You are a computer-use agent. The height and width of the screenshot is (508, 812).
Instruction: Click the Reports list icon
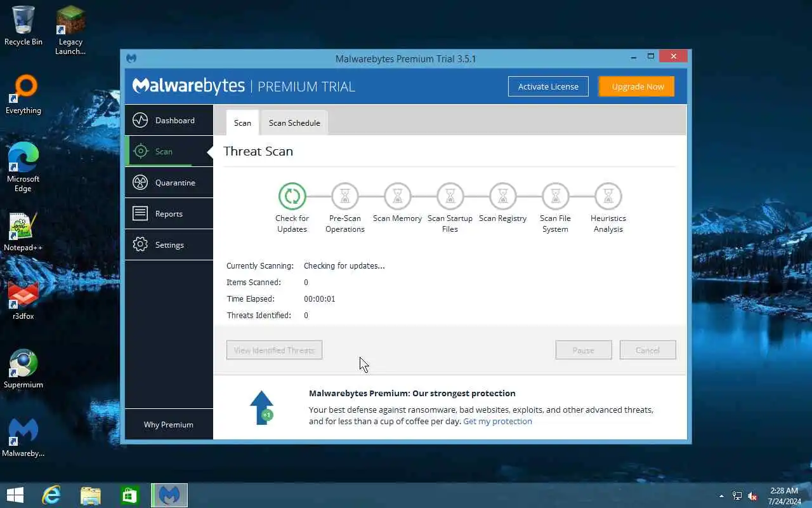click(140, 213)
